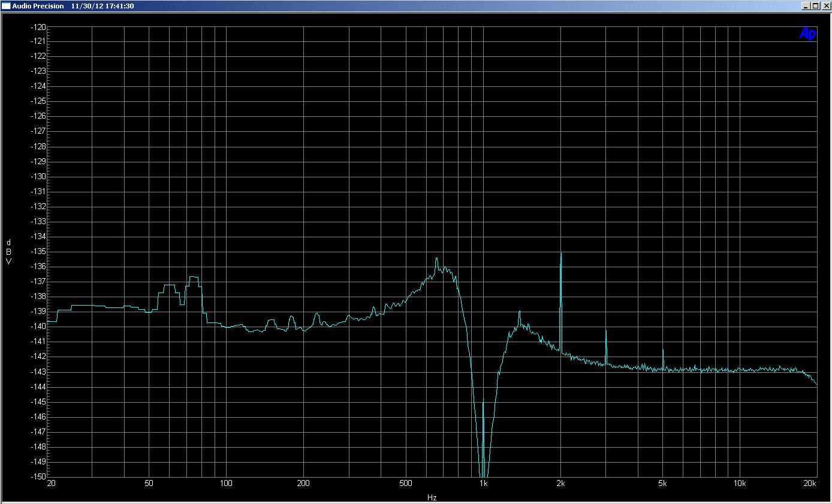
Task: Click the -130 label on the vertical axis
Action: (38, 176)
